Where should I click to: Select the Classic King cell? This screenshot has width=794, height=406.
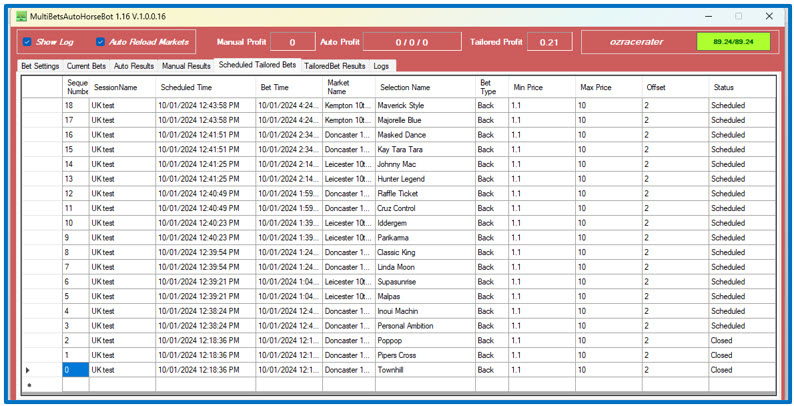tap(425, 252)
